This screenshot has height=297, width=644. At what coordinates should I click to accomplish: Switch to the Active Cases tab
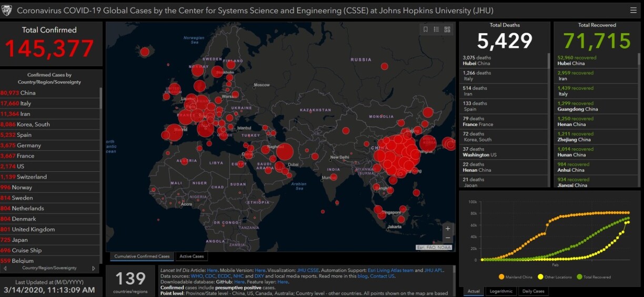click(192, 257)
